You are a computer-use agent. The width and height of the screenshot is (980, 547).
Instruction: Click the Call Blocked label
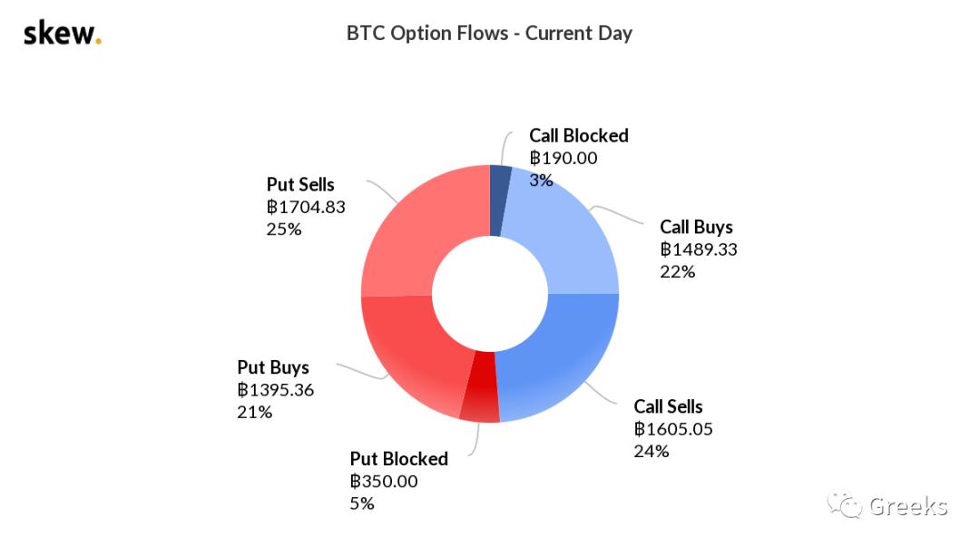579,136
